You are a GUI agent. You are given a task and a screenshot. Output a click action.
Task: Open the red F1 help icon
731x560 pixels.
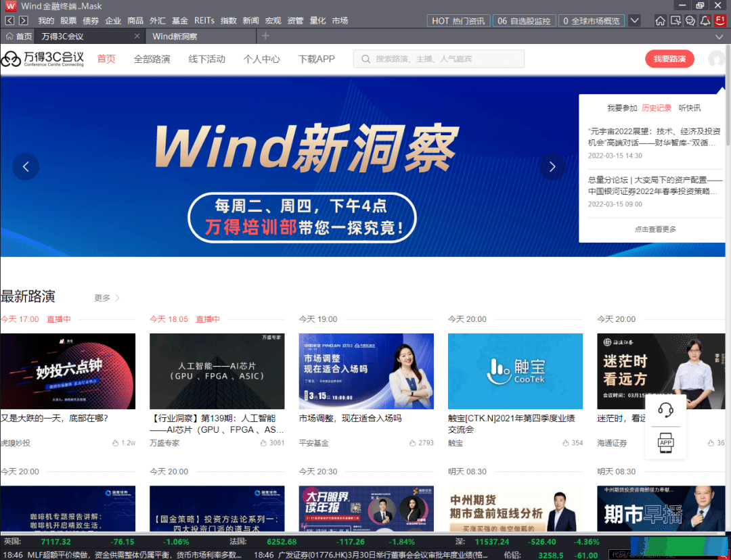point(720,20)
